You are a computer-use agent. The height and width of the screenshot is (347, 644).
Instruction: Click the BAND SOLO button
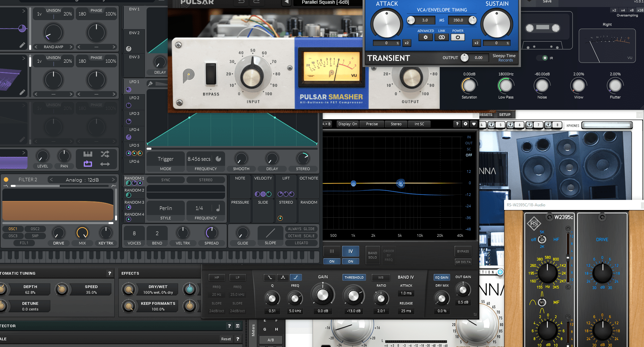click(373, 255)
